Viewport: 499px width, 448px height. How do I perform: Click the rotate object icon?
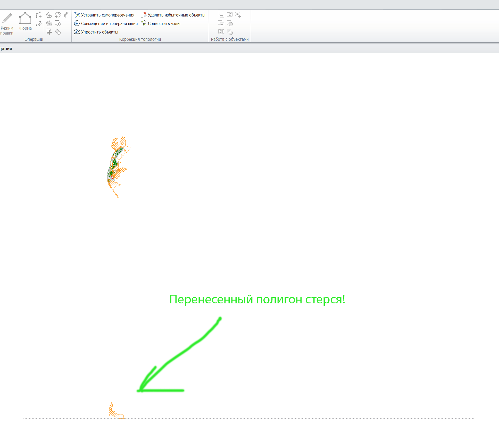(58, 15)
